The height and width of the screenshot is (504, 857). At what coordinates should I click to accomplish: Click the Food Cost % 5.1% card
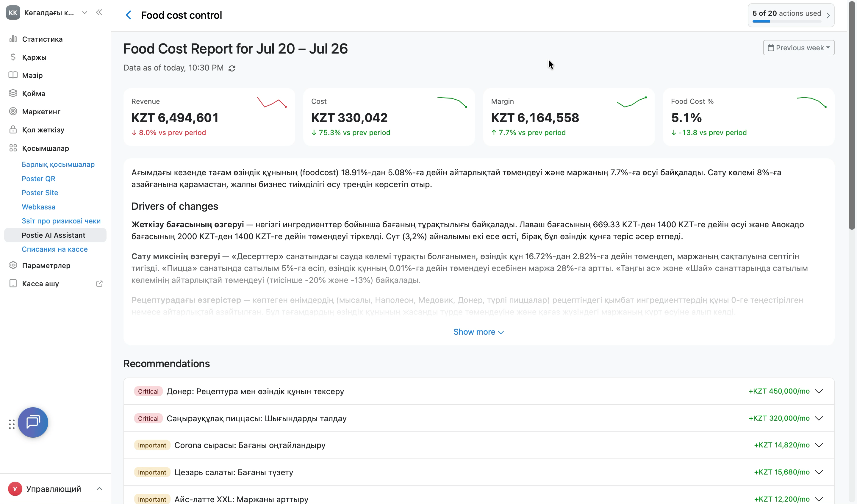coord(748,117)
